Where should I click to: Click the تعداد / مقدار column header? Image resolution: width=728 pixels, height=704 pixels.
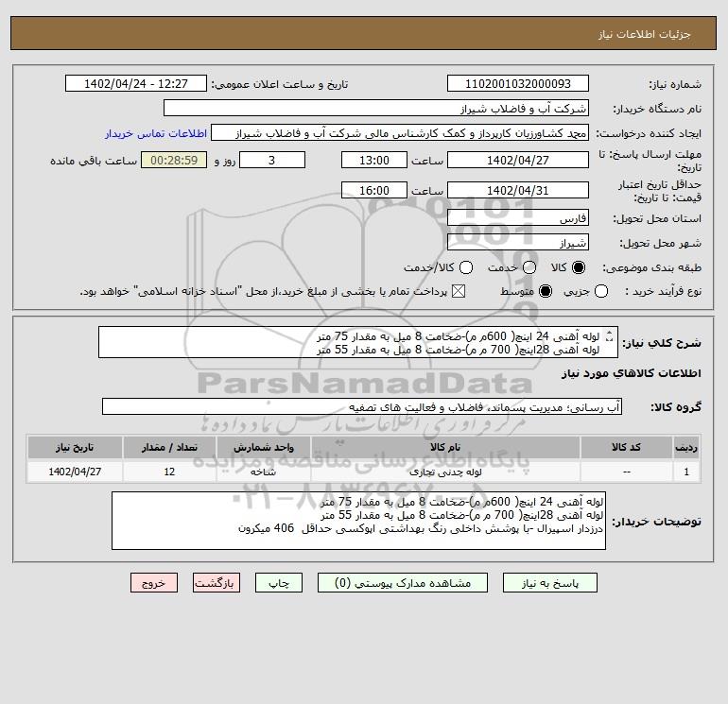coord(169,447)
